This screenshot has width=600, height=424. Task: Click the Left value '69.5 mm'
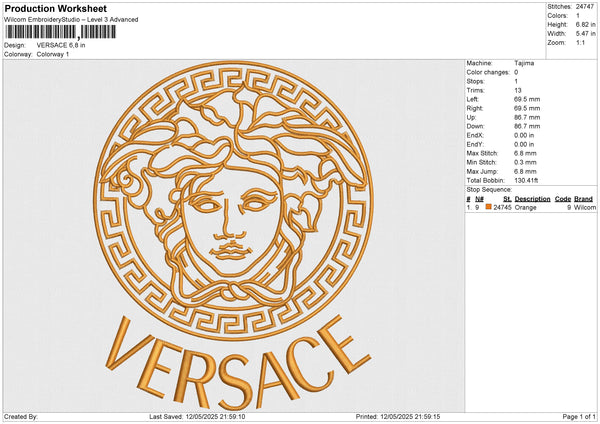(x=527, y=99)
